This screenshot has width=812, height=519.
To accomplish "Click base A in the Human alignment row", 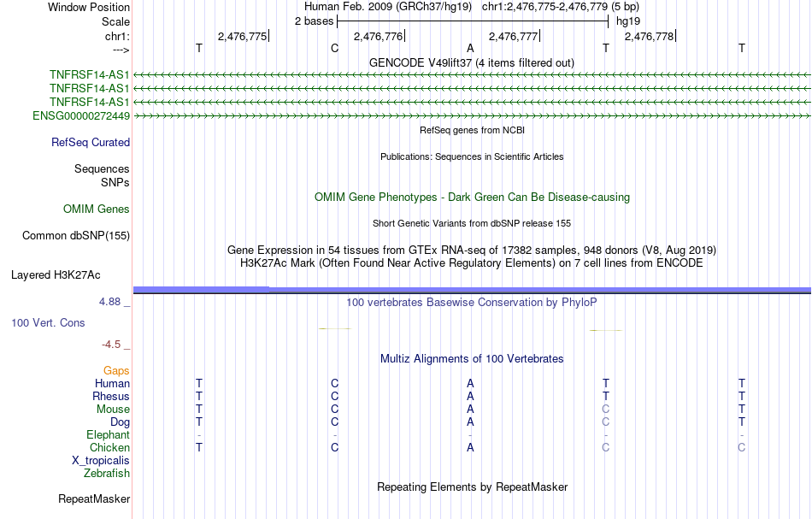I will point(470,383).
